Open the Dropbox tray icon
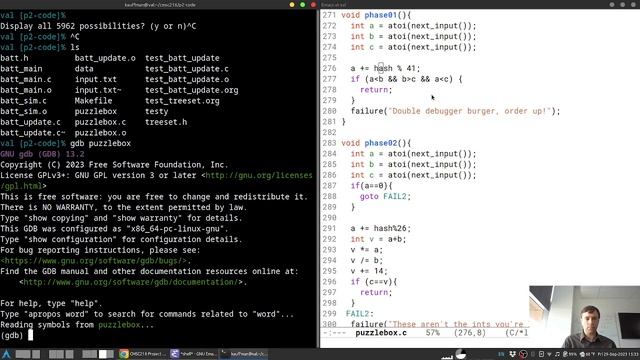This screenshot has height=360, width=640. (512, 354)
